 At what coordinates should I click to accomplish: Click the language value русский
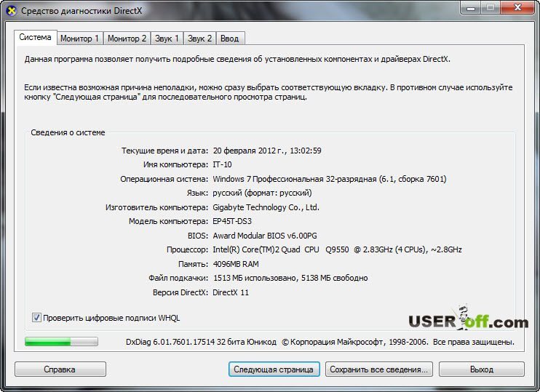pyautogui.click(x=262, y=193)
